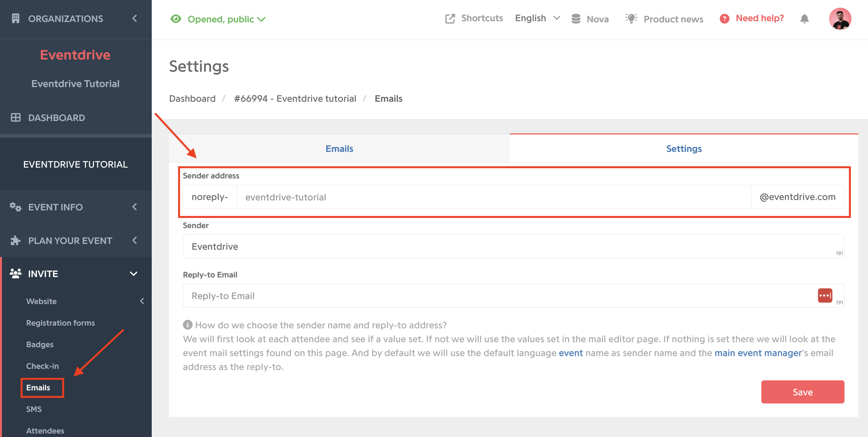The width and height of the screenshot is (868, 437).
Task: Open the English language dropdown
Action: [537, 18]
